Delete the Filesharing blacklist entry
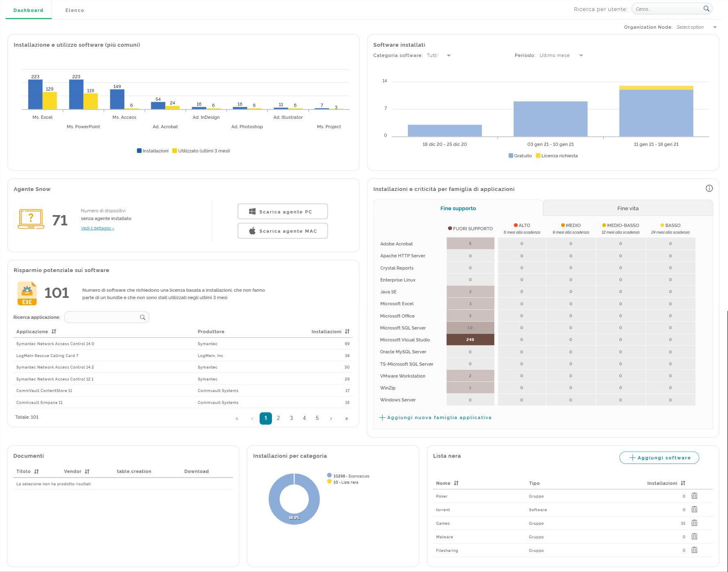The height and width of the screenshot is (572, 728). tap(694, 550)
